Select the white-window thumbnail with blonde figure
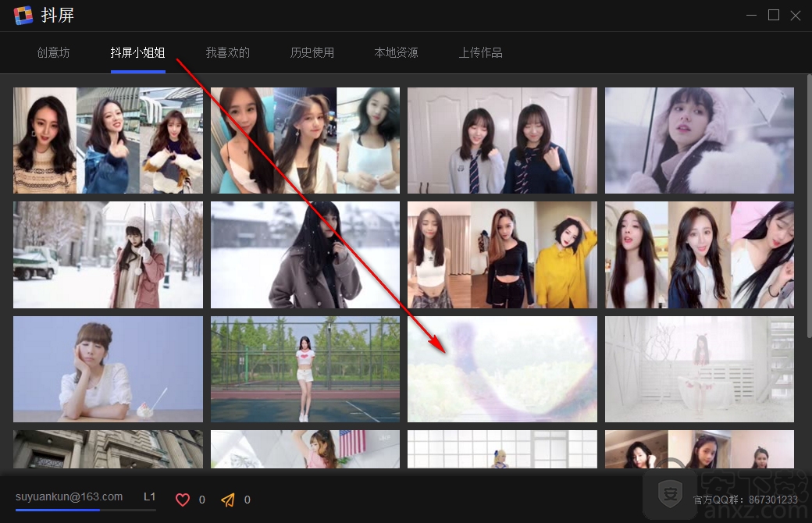The image size is (812, 523). tap(502, 450)
